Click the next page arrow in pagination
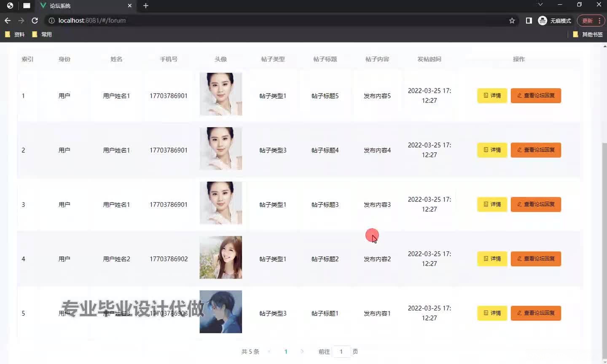The height and width of the screenshot is (364, 607). click(302, 351)
